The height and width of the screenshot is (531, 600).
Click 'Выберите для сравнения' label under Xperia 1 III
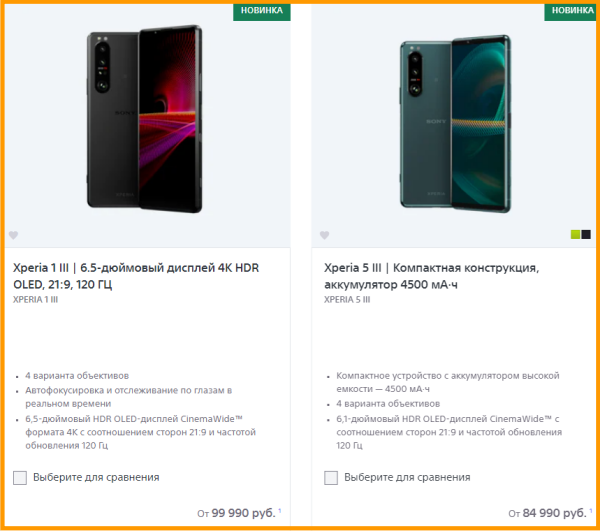tap(96, 477)
